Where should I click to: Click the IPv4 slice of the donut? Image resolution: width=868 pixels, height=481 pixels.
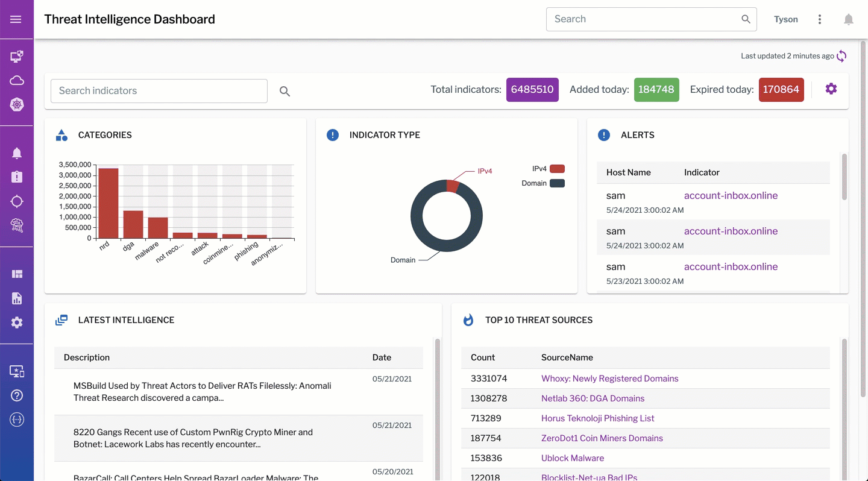[x=453, y=186]
